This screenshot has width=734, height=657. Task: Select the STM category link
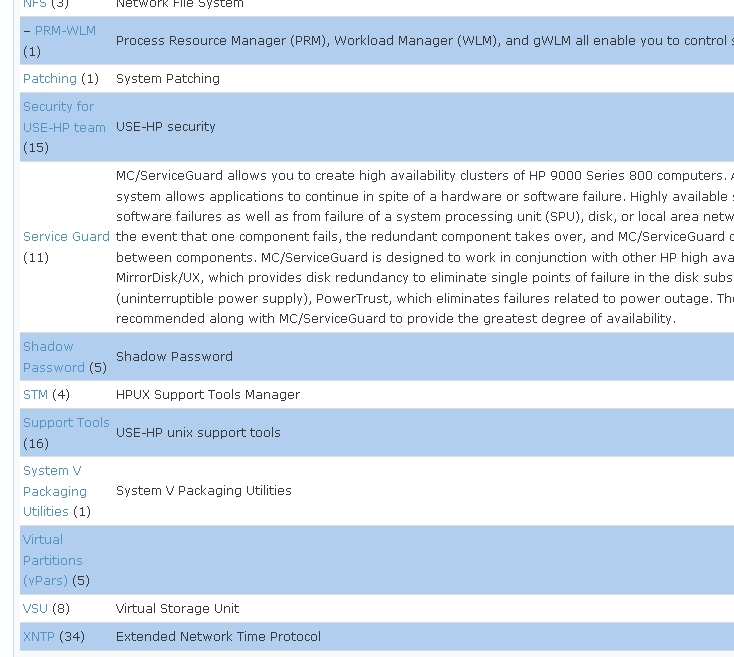tap(35, 395)
